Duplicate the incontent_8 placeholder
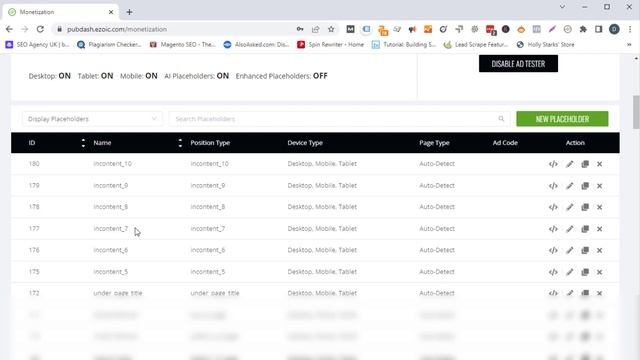Screen dimensions: 640x360 coord(585,207)
